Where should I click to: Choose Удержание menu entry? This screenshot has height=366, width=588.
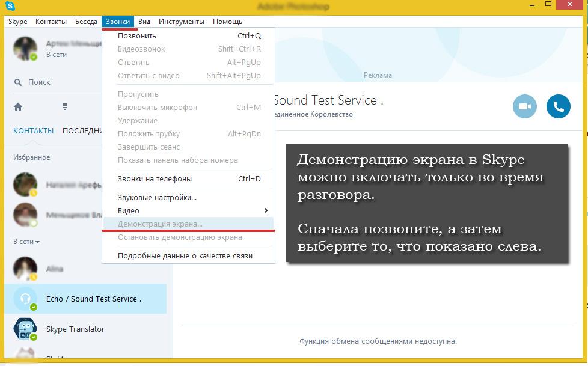tap(189, 121)
